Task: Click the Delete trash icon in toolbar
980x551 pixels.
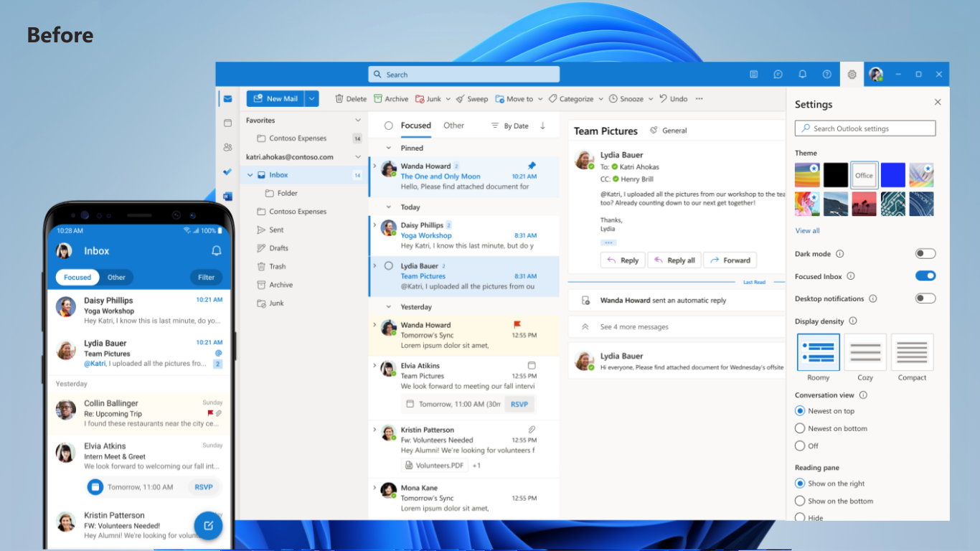Action: tap(340, 99)
